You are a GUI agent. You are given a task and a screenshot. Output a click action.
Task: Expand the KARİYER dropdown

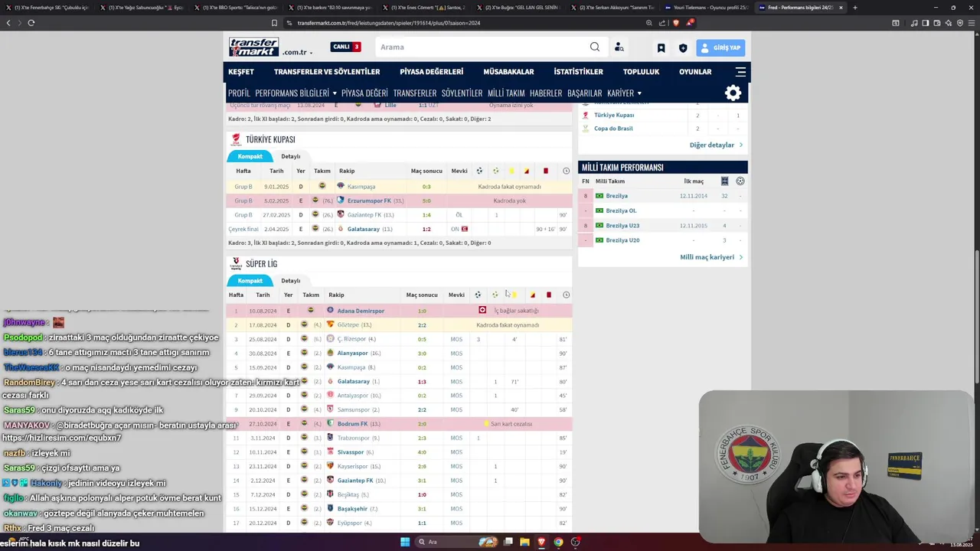coord(624,93)
